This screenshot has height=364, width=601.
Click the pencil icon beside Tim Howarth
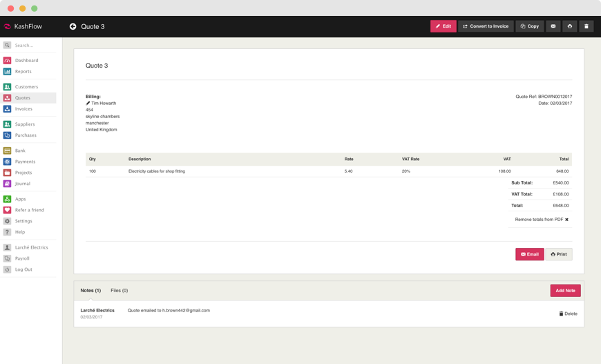(x=88, y=104)
